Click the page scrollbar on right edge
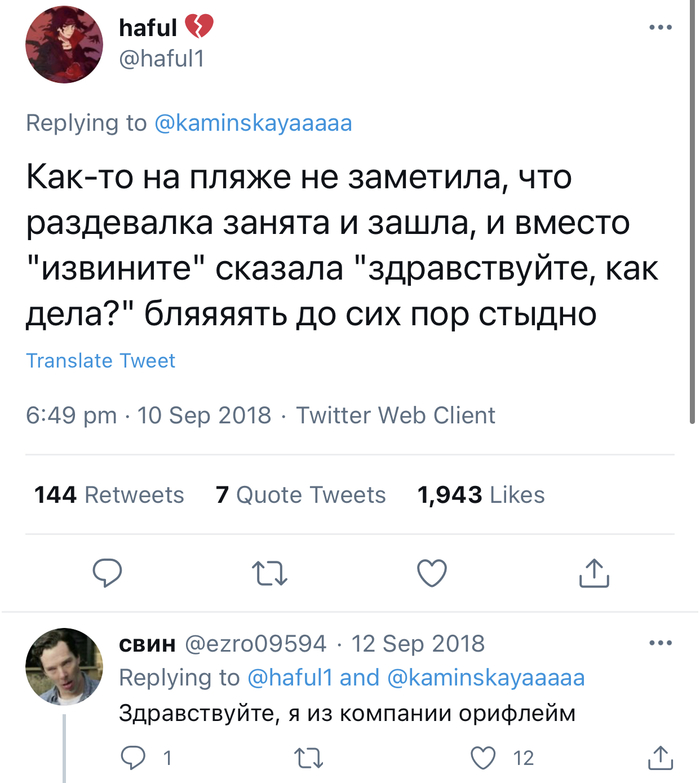 pos(693,200)
